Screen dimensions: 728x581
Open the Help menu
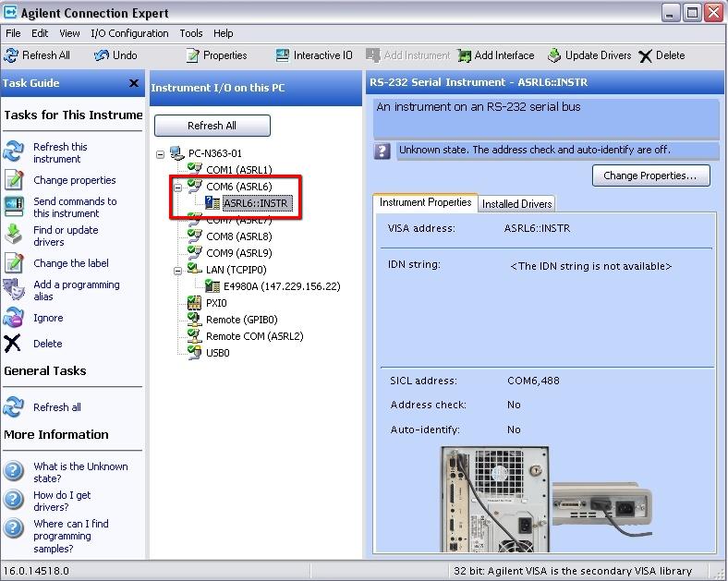tap(224, 33)
